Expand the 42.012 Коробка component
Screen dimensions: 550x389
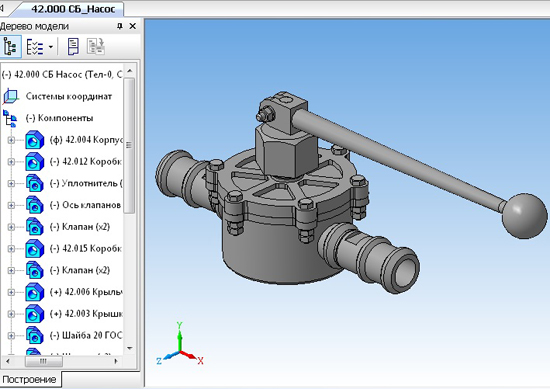tap(11, 162)
